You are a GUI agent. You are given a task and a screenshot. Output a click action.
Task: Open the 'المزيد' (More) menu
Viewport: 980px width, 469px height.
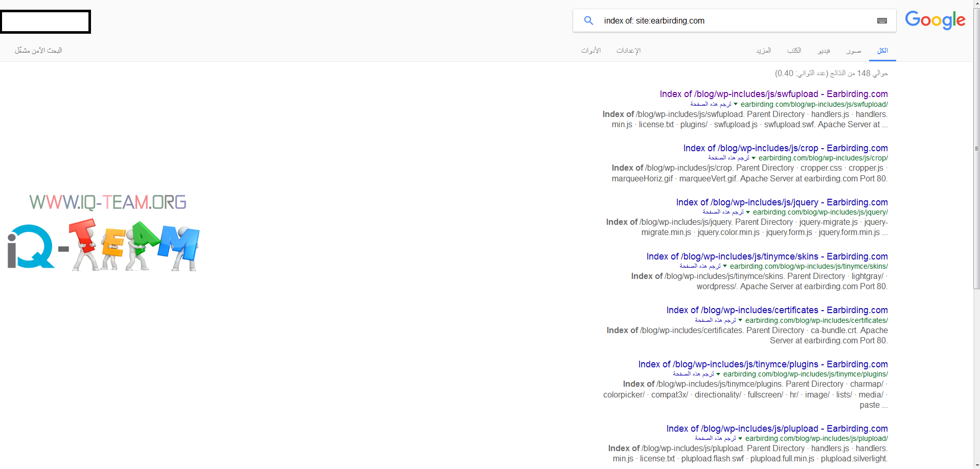tap(764, 51)
